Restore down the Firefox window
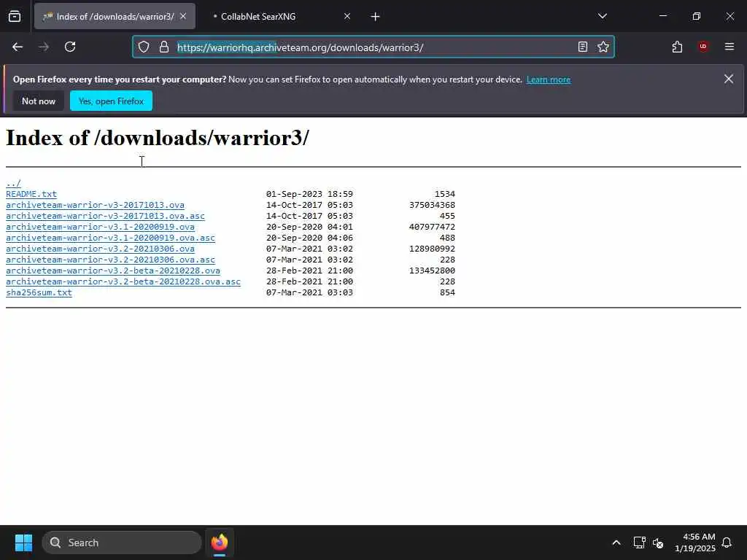 (697, 16)
